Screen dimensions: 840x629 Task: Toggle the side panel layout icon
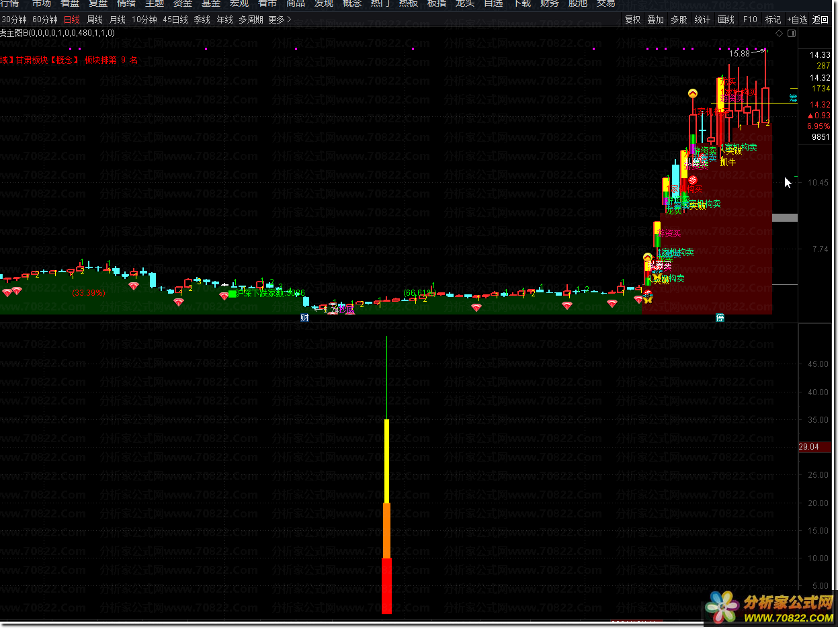pos(792,33)
